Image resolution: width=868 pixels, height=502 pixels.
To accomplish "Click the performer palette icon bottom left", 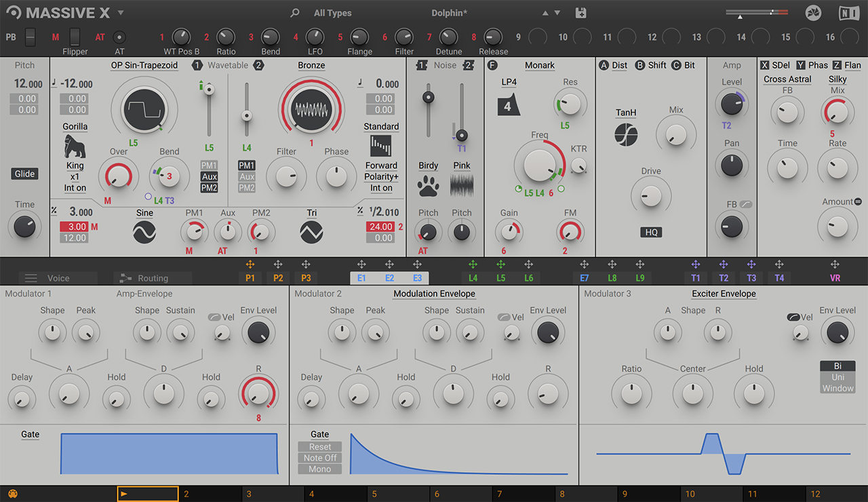I will (x=12, y=494).
